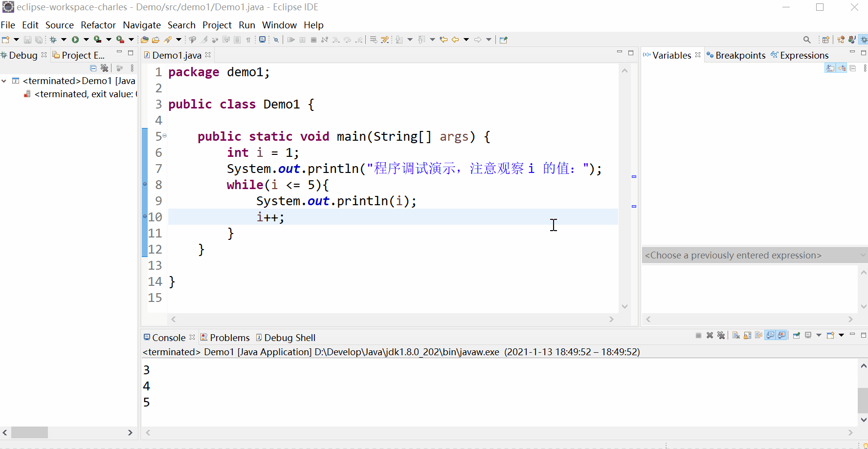The image size is (868, 449).
Task: Open the dropdown arrow next to Run button
Action: click(86, 40)
